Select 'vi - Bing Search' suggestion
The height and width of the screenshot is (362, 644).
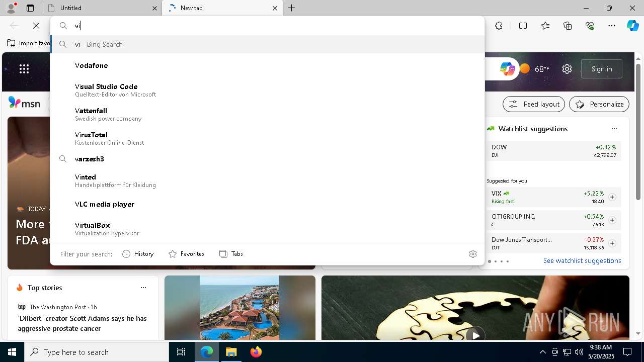[x=267, y=44]
